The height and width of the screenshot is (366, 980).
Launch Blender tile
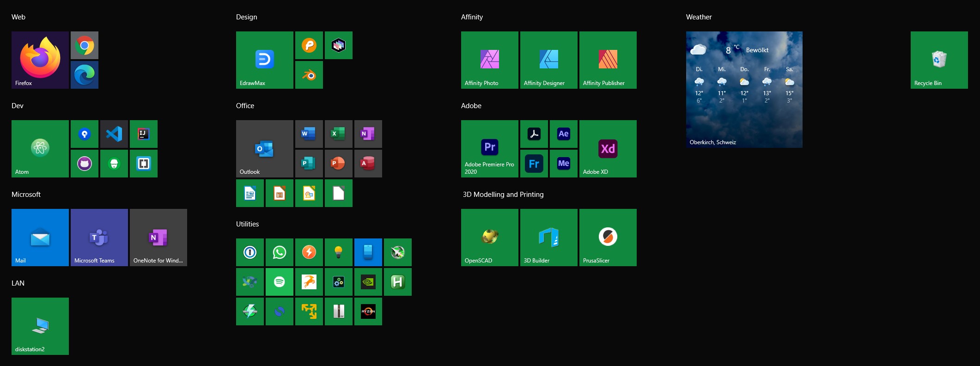(x=309, y=75)
